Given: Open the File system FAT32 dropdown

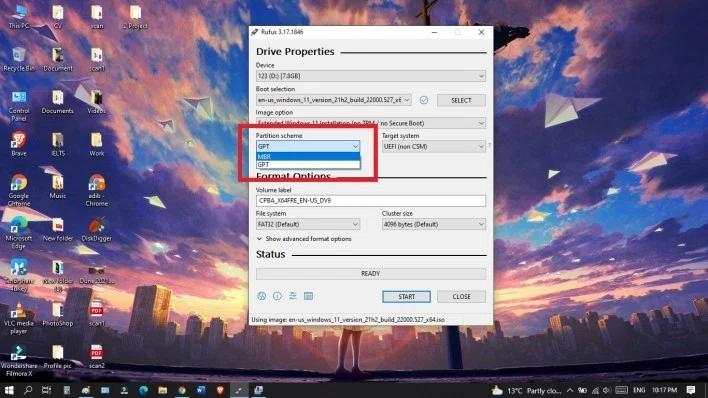Looking at the screenshot, I should coord(308,224).
